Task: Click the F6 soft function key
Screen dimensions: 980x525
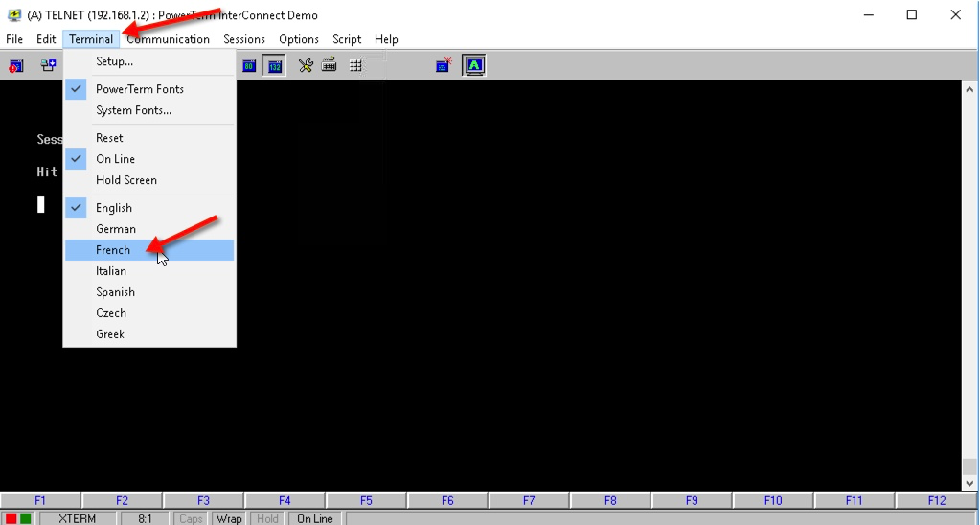Action: click(447, 501)
